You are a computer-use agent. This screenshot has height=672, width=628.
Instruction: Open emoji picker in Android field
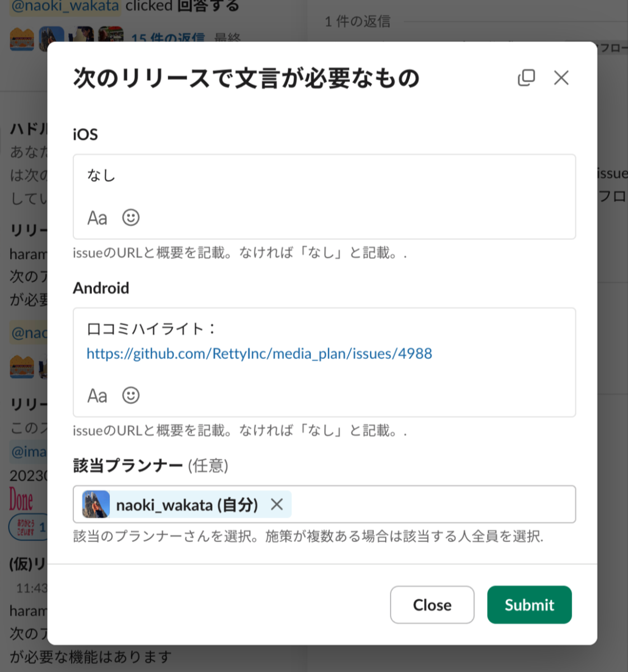(x=131, y=395)
